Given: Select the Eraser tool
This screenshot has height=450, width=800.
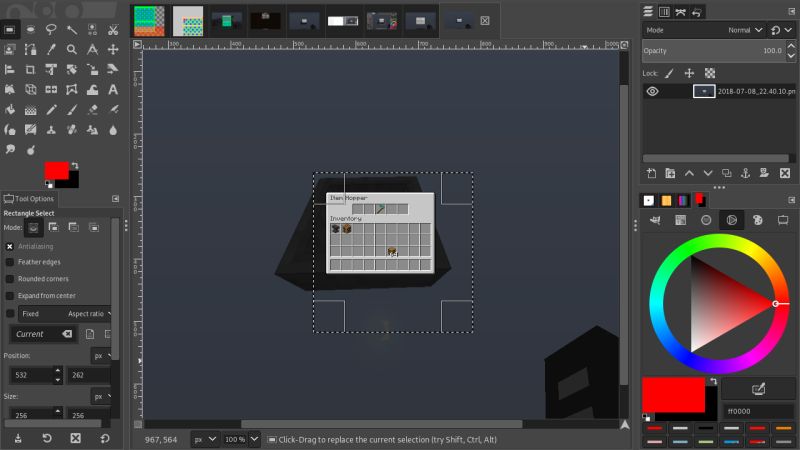Looking at the screenshot, I should [92, 110].
